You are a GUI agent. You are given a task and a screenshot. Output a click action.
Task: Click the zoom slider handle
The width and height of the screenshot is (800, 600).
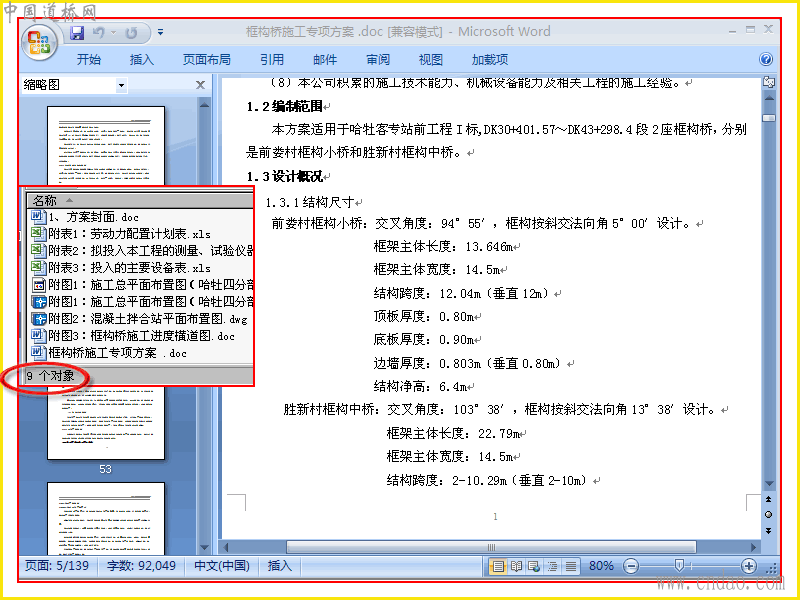679,565
